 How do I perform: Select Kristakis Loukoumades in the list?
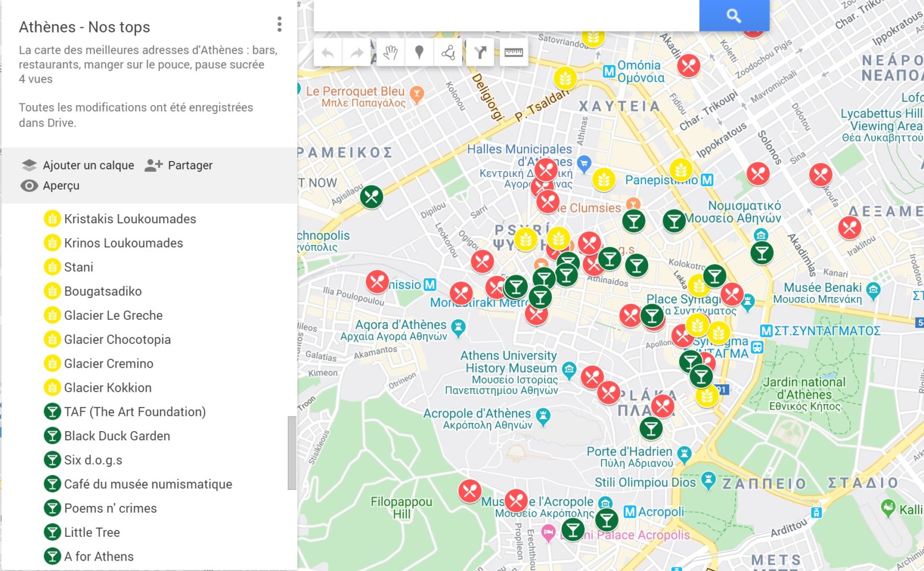(x=130, y=219)
